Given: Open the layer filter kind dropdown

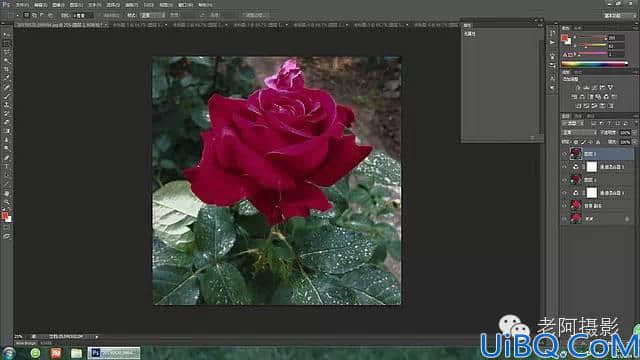Looking at the screenshot, I should click(x=573, y=123).
